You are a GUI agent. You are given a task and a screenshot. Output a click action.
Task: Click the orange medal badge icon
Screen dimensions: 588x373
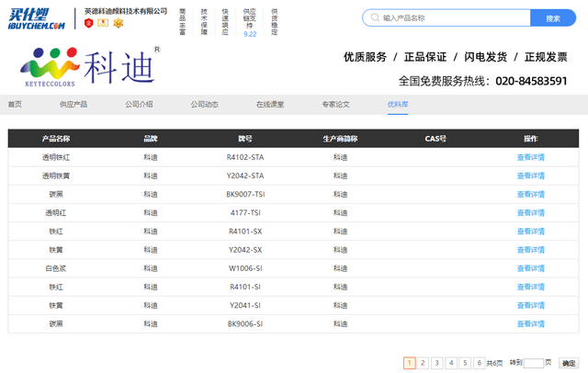117,23
